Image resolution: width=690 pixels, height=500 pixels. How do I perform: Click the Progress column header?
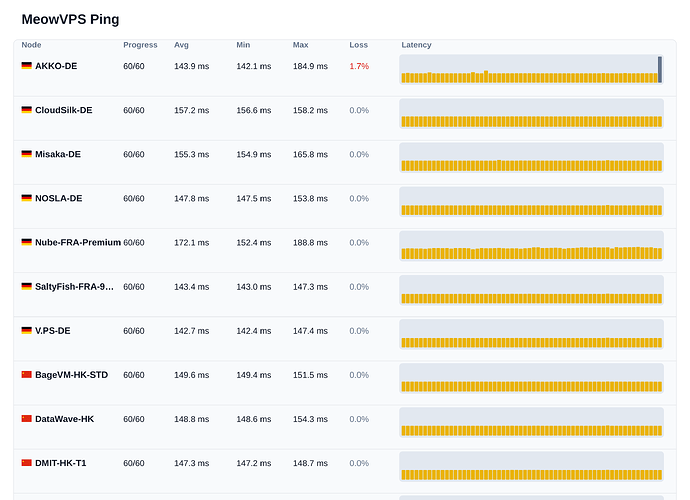pyautogui.click(x=140, y=45)
